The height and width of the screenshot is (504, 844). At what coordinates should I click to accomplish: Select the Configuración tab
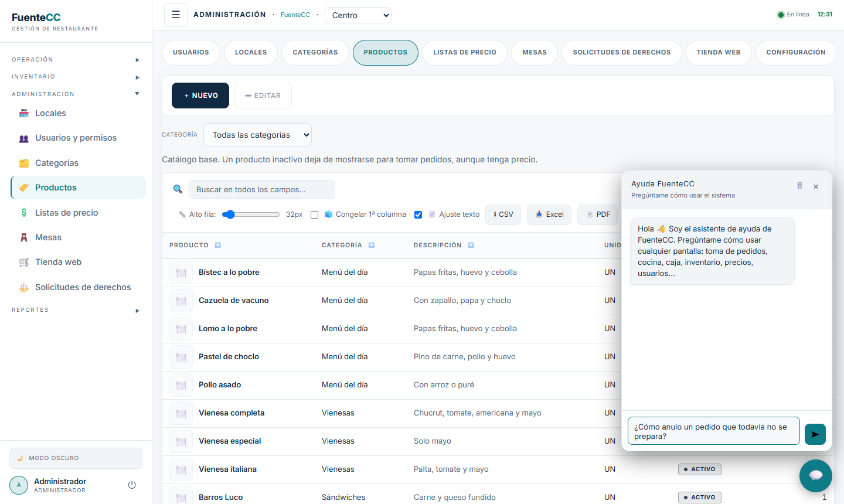click(x=796, y=52)
